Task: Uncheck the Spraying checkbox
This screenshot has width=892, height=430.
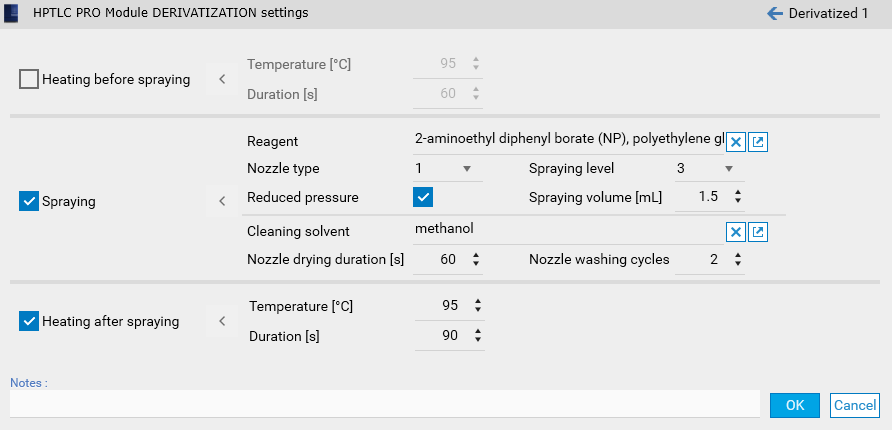Action: click(29, 201)
